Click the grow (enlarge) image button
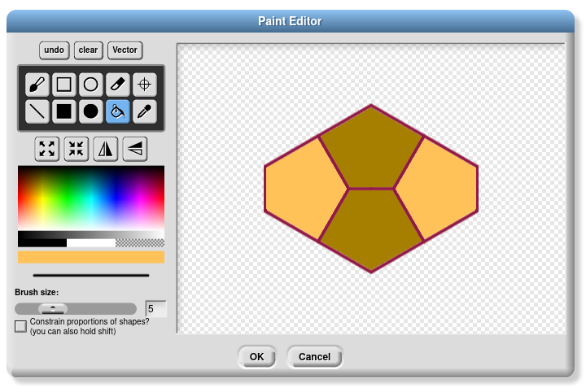This screenshot has height=392, width=586. 47,149
